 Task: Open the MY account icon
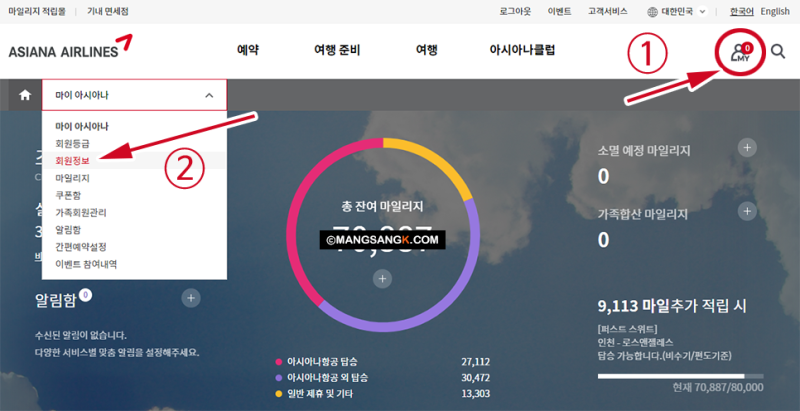click(740, 52)
